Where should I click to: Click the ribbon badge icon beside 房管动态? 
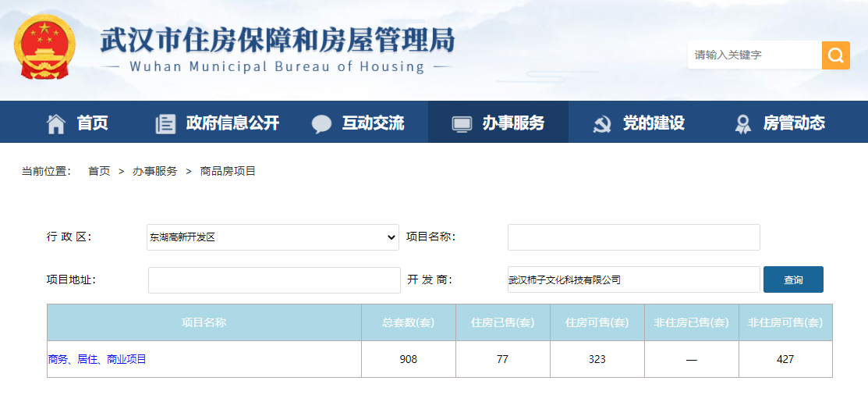742,123
